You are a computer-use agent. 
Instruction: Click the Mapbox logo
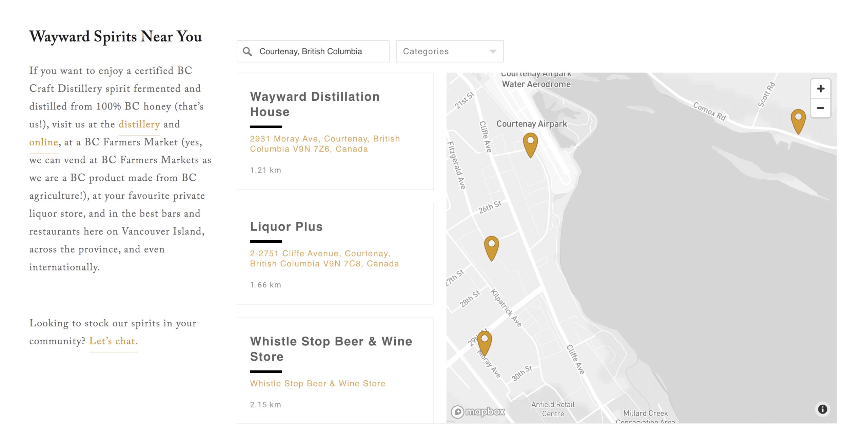pyautogui.click(x=478, y=411)
